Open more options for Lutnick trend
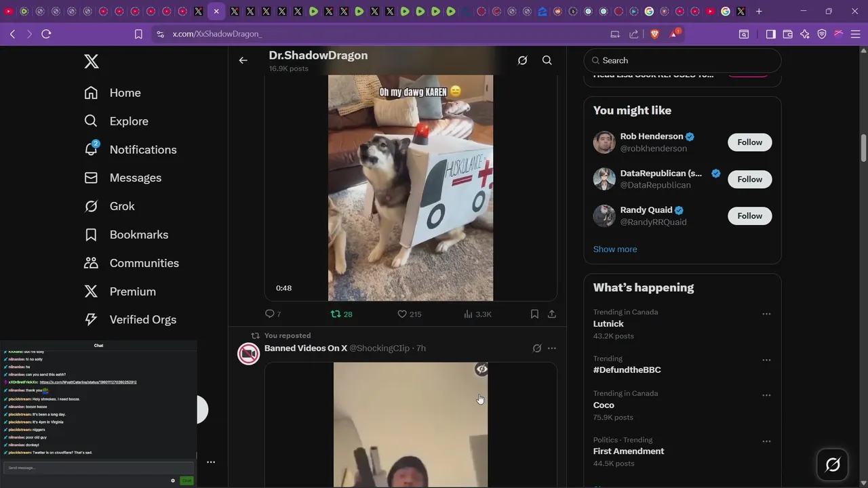 coord(766,314)
